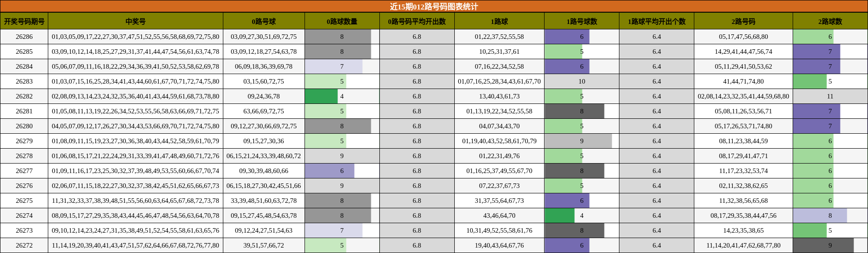Click 2路 cell 41,44,71,74,80

743,81
